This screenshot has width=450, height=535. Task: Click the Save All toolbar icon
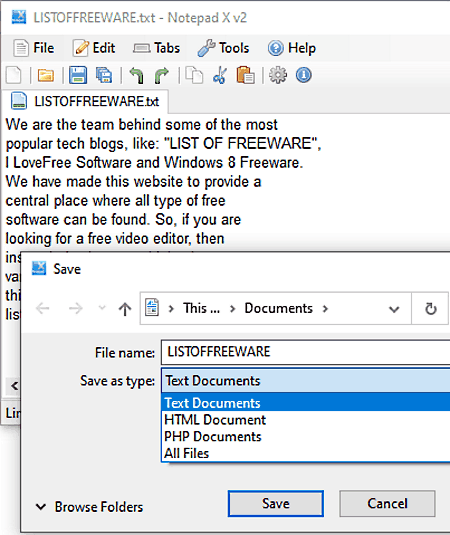click(104, 75)
